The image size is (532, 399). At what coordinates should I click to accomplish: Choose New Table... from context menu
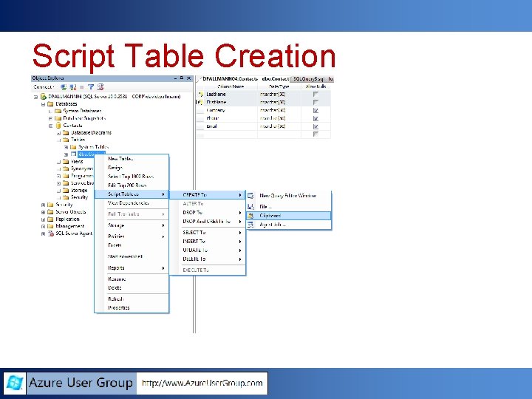[x=132, y=159]
